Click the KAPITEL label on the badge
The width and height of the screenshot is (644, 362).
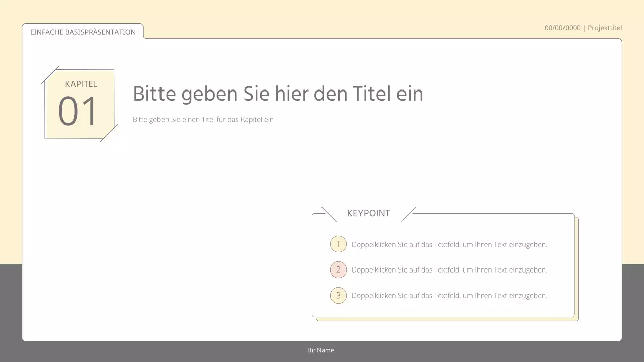coord(80,84)
